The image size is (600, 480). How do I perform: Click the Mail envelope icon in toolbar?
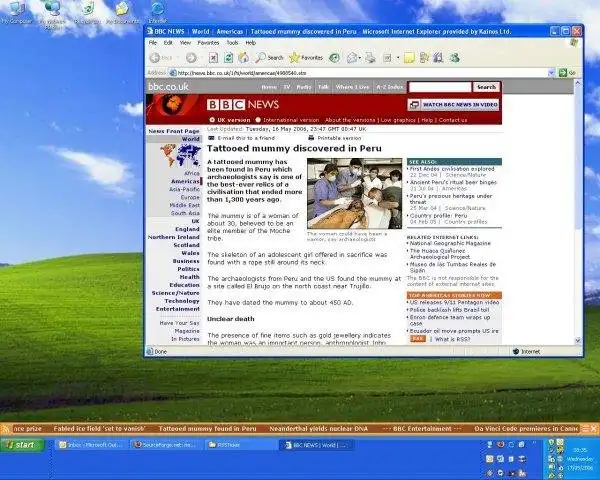(x=352, y=58)
